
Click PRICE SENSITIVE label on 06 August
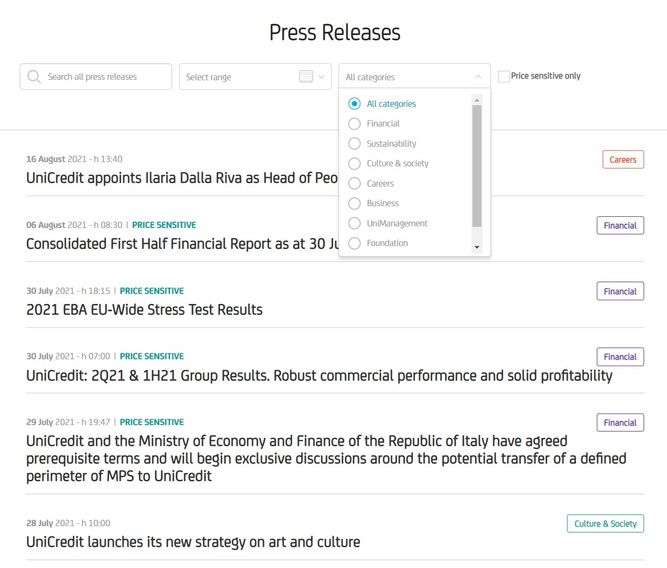coord(164,225)
